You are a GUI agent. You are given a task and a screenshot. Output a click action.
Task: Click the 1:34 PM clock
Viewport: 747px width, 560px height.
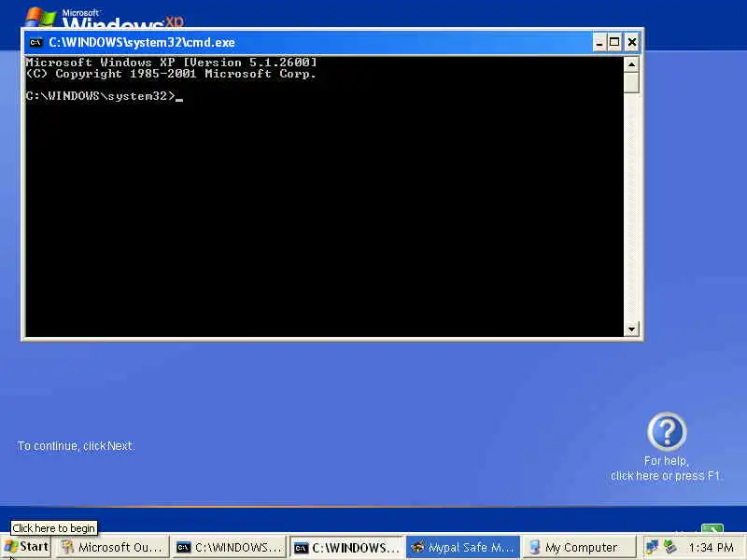[711, 548]
